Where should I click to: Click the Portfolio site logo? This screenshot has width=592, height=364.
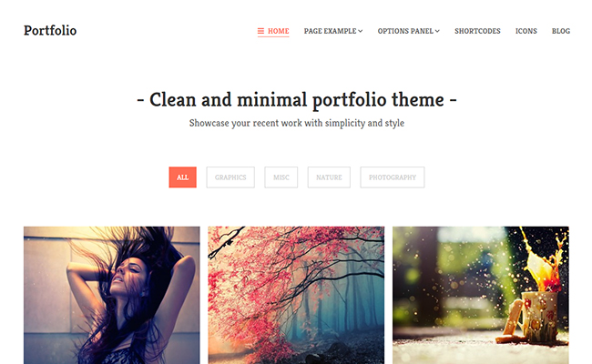pyautogui.click(x=50, y=31)
